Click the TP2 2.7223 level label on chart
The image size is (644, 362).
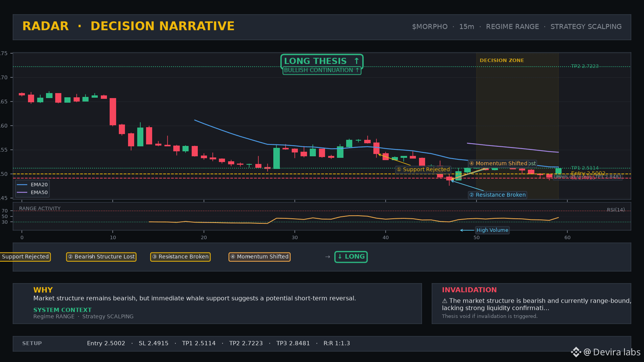point(585,66)
